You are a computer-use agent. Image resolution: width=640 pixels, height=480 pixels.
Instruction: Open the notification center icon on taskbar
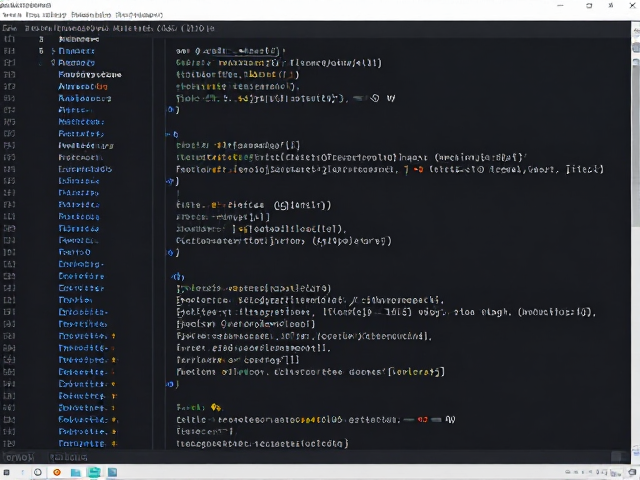[x=632, y=472]
